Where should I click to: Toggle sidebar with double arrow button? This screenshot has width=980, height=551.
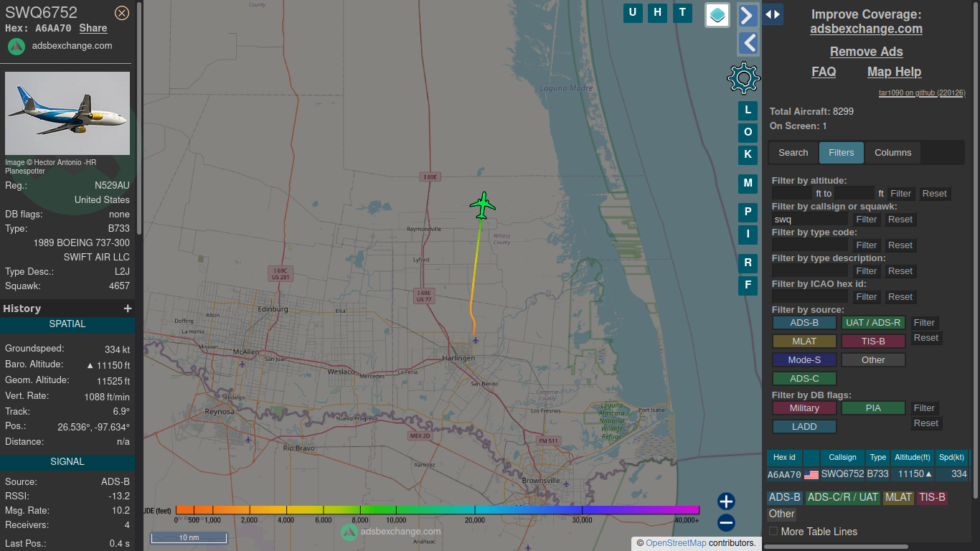[773, 14]
